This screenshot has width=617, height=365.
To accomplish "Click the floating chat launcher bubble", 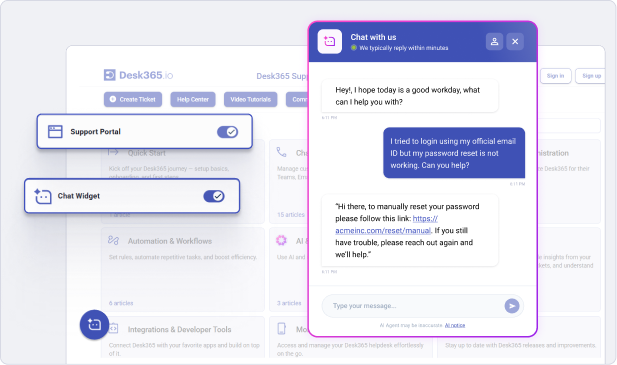I will coord(94,324).
